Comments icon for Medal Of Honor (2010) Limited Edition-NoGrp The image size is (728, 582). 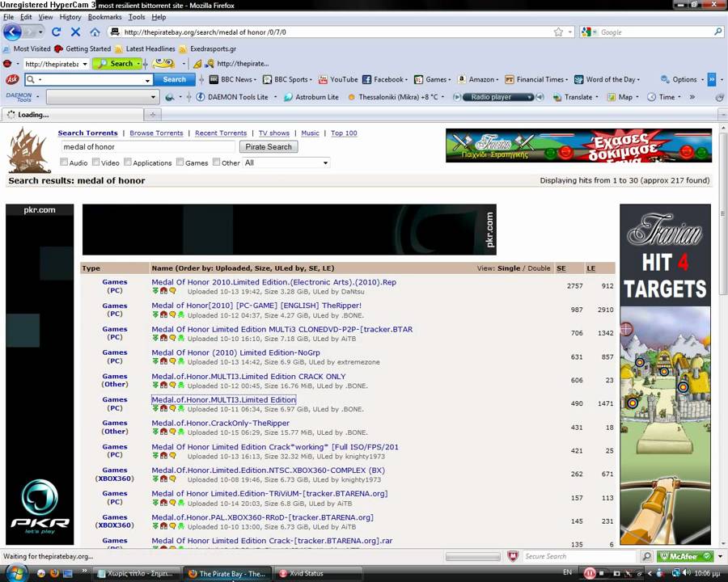click(x=172, y=361)
